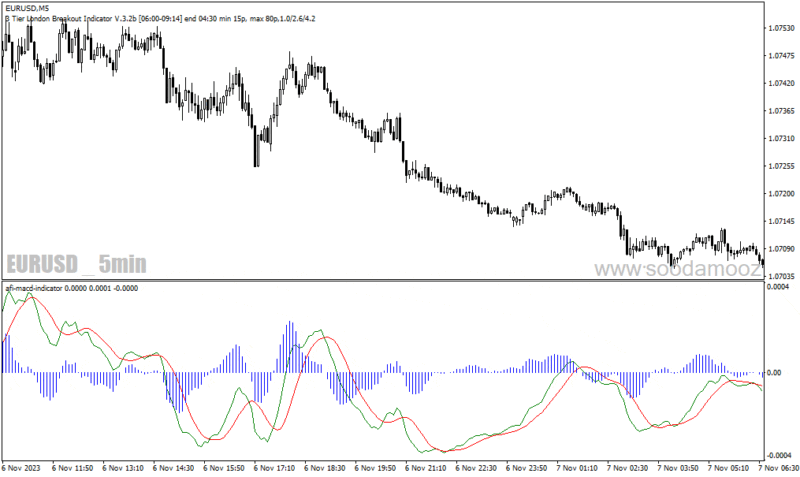Click the 1.07090 price level
This screenshot has width=800, height=477.
coord(781,248)
